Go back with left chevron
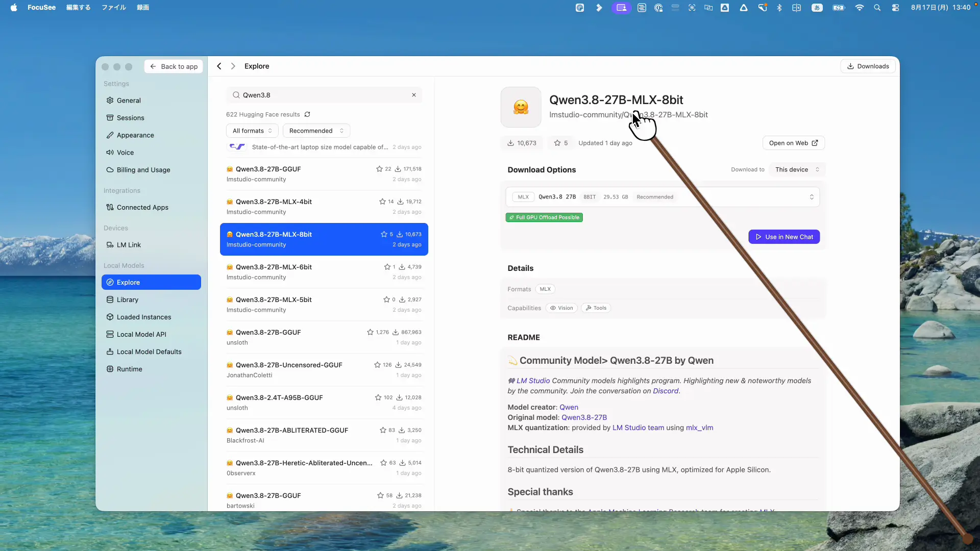This screenshot has width=980, height=551. pyautogui.click(x=219, y=66)
